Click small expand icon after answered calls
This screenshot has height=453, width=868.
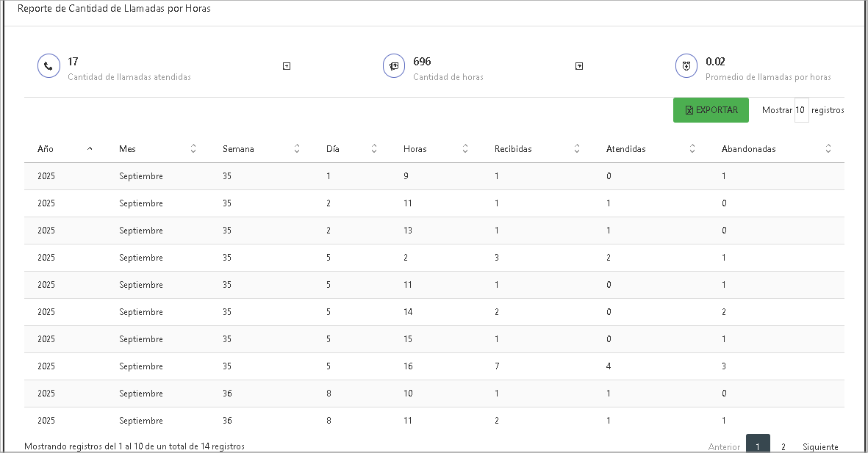click(x=287, y=66)
